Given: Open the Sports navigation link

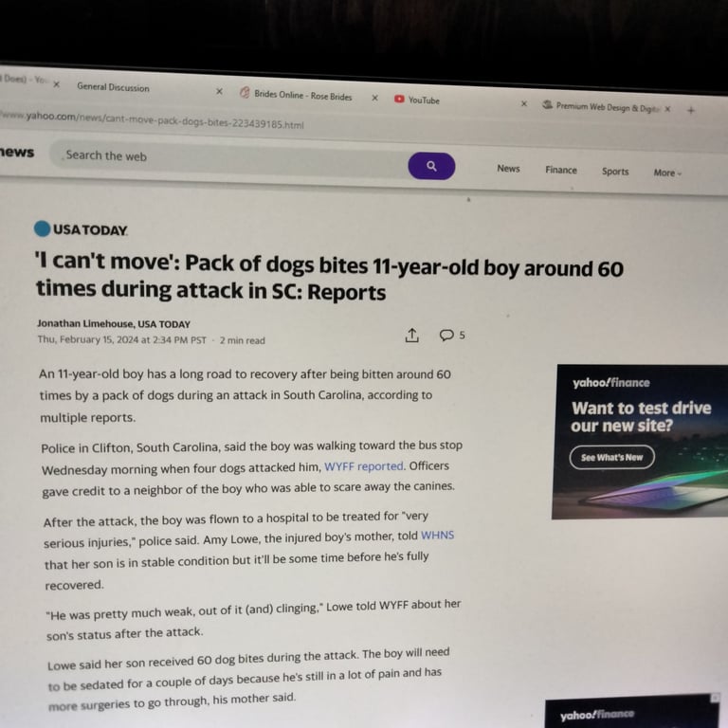Looking at the screenshot, I should [x=615, y=172].
